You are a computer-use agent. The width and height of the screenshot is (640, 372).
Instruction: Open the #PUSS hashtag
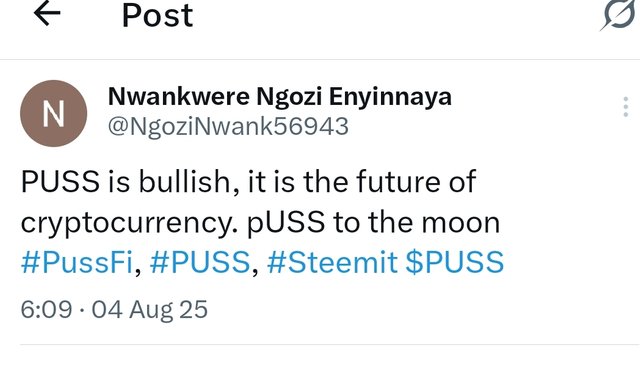200,262
